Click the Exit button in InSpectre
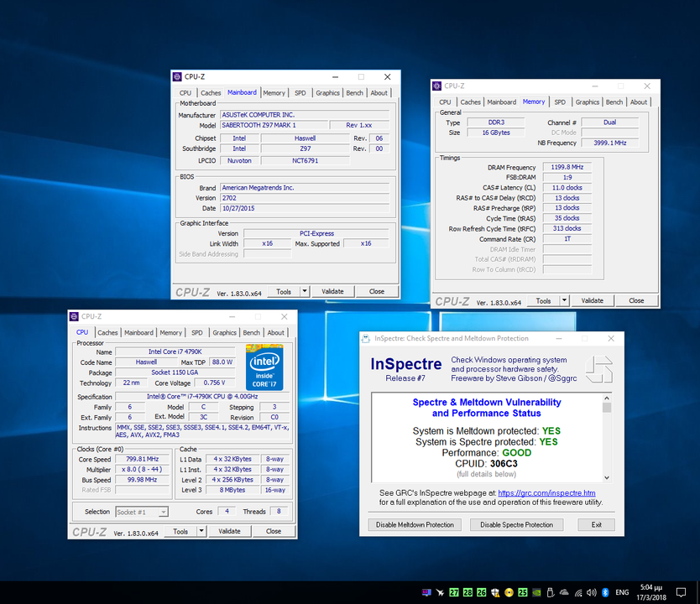700x604 pixels. [597, 524]
